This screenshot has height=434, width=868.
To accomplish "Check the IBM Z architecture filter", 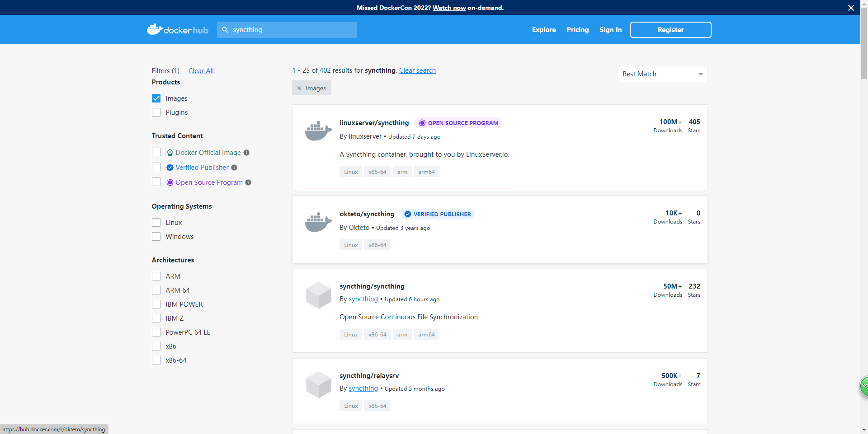I will coord(156,318).
